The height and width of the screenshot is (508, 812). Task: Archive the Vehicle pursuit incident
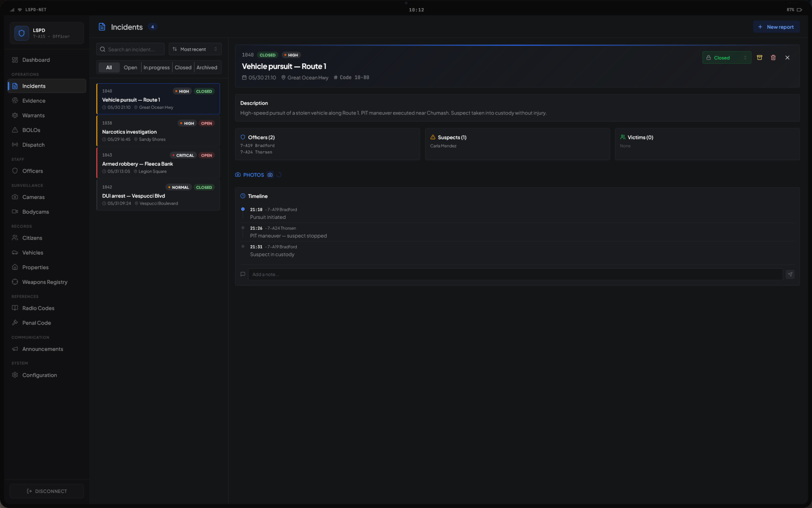tap(760, 58)
